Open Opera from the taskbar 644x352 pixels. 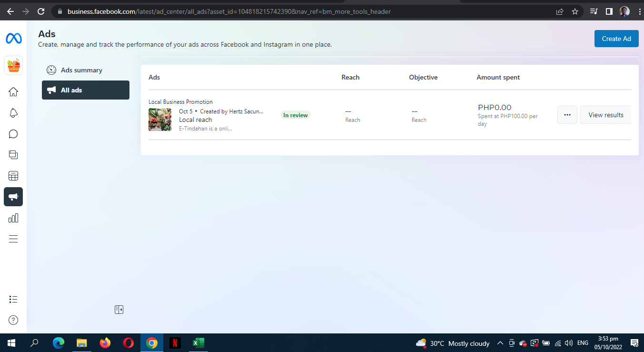coord(128,342)
